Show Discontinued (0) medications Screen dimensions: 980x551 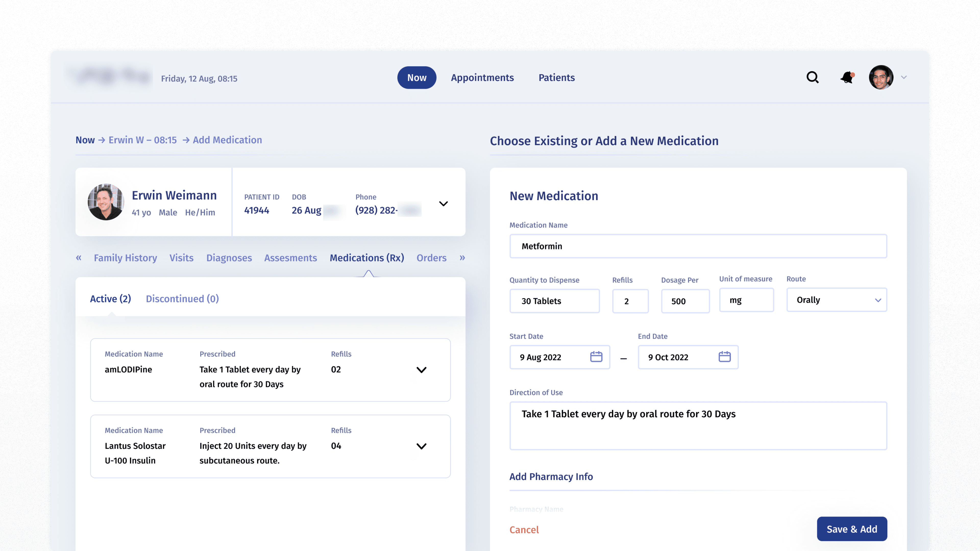point(182,299)
